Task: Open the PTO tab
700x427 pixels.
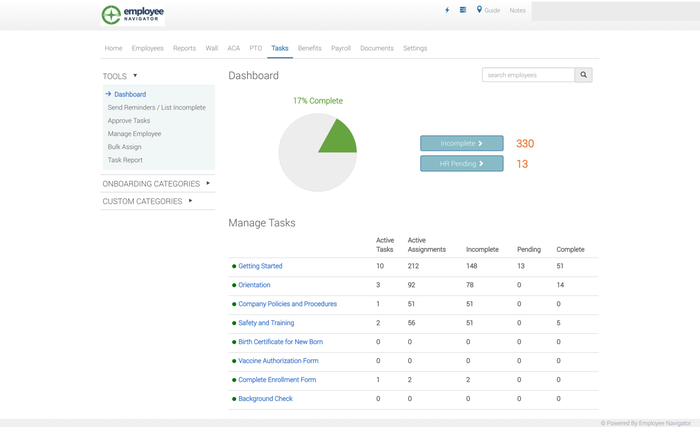Action: point(256,48)
